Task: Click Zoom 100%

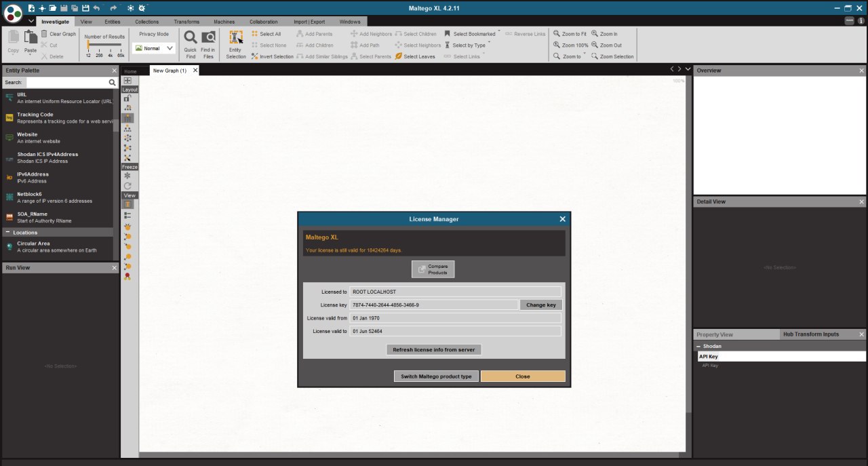Action: click(570, 45)
